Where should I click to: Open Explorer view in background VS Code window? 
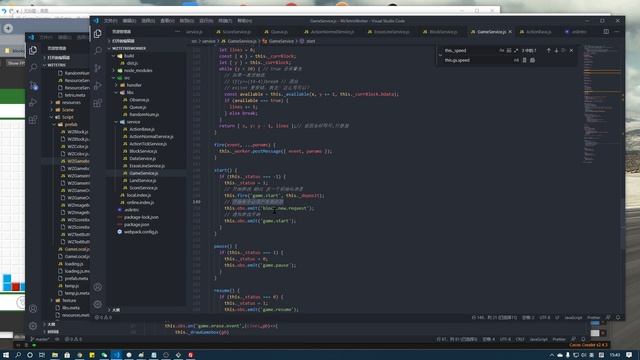pos(33,50)
